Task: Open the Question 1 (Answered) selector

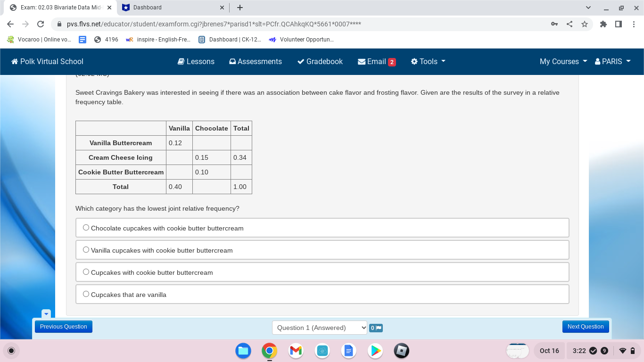Action: [x=320, y=328]
